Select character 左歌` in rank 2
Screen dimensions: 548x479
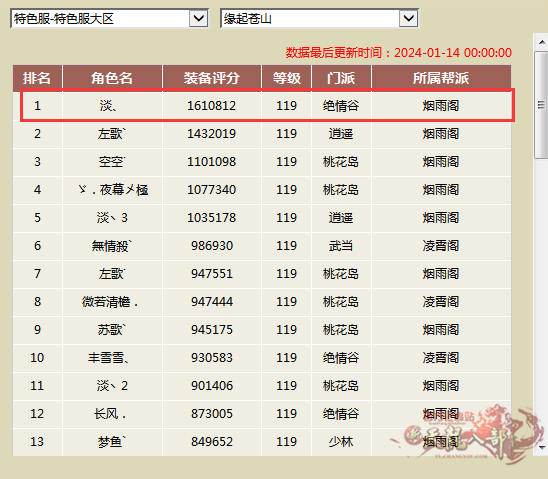click(x=112, y=134)
